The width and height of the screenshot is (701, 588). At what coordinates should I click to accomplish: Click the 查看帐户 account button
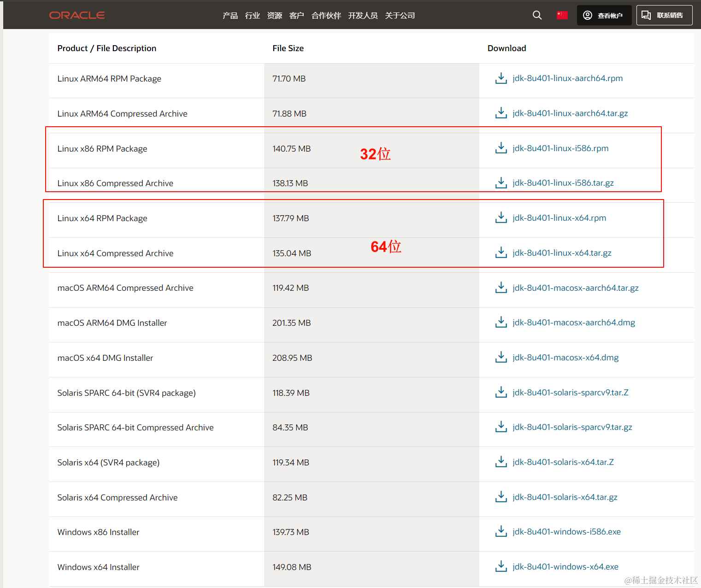coord(604,15)
